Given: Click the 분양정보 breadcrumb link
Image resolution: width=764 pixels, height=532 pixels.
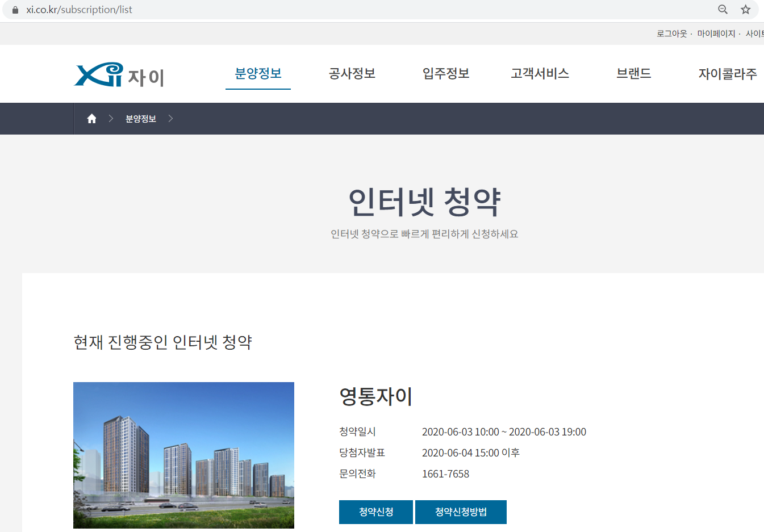Looking at the screenshot, I should [x=140, y=119].
